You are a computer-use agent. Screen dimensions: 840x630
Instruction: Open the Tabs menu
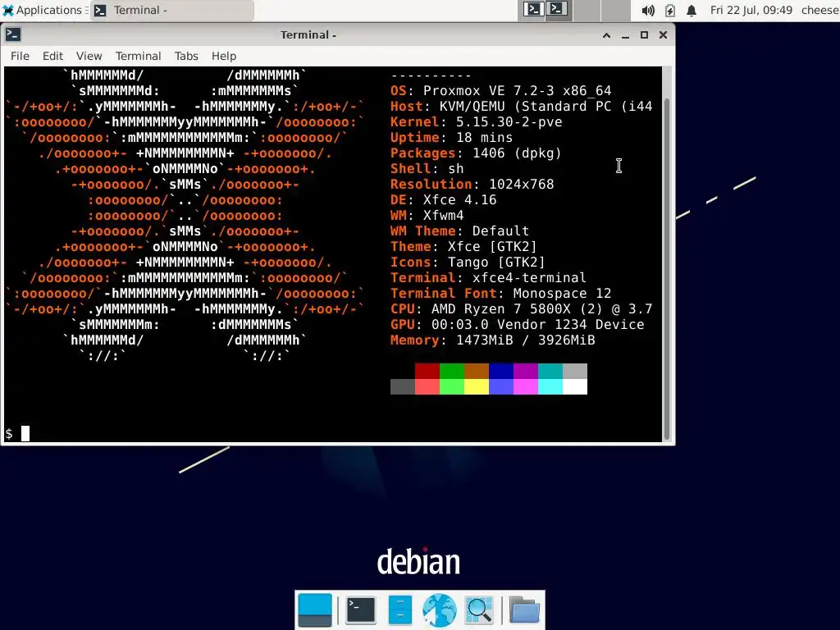click(186, 56)
